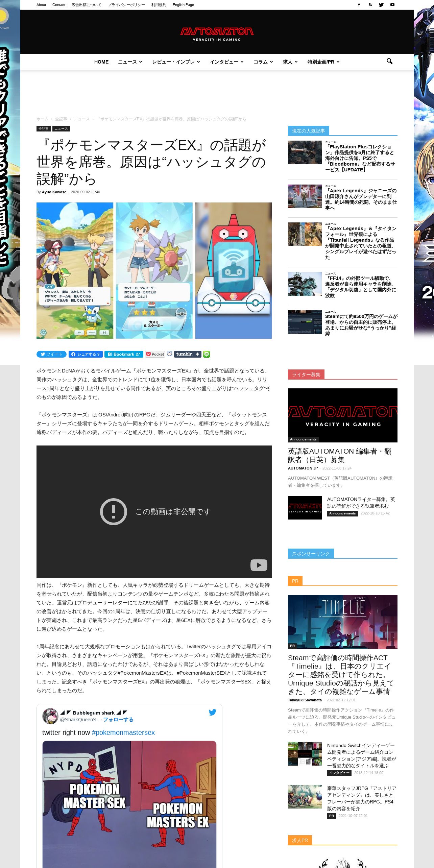Open PlayStation Plus コレクション article
The image size is (434, 868).
pyautogui.click(x=360, y=158)
